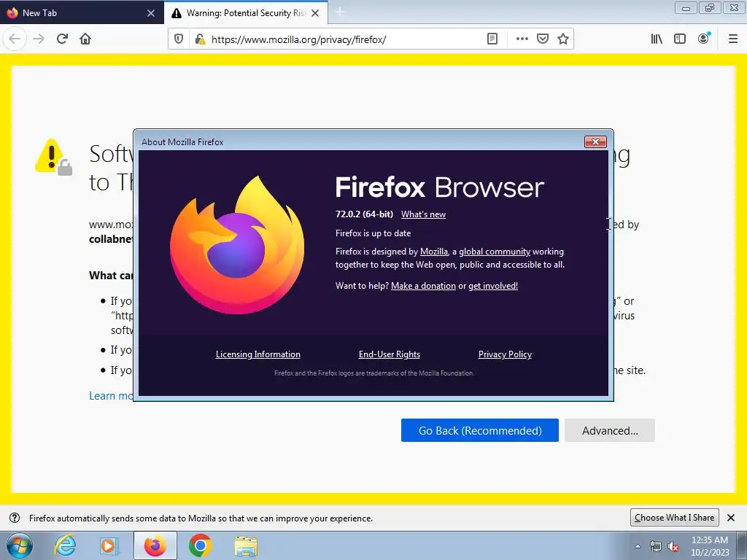Go back using the toolbar back arrow
This screenshot has height=560, width=747.
tap(15, 39)
